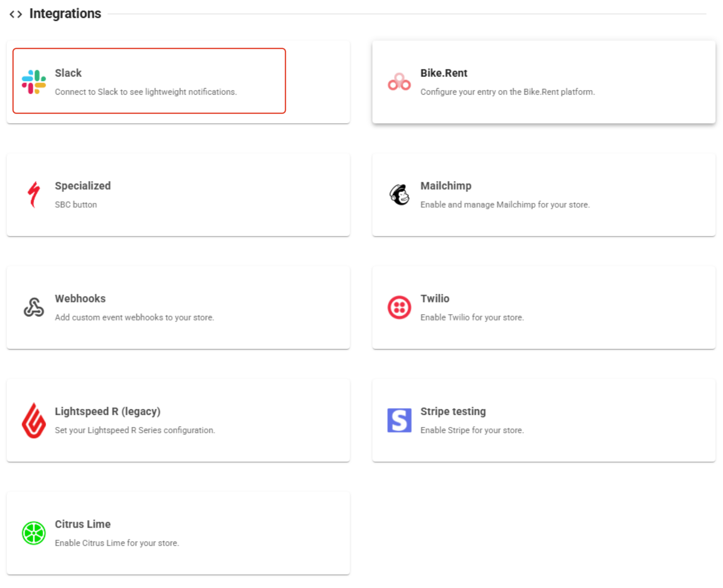The width and height of the screenshot is (723, 588).
Task: Click the Stripe S logo icon
Action: [399, 420]
